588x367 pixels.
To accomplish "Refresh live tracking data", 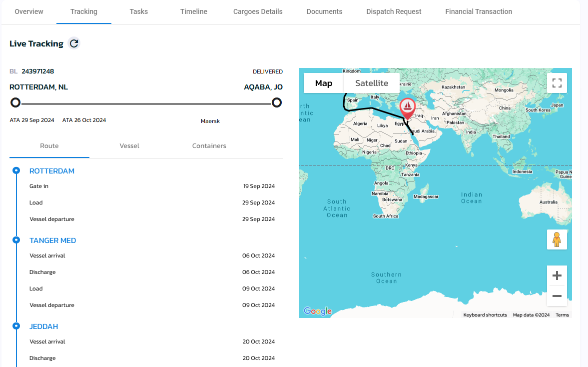I will pos(73,43).
